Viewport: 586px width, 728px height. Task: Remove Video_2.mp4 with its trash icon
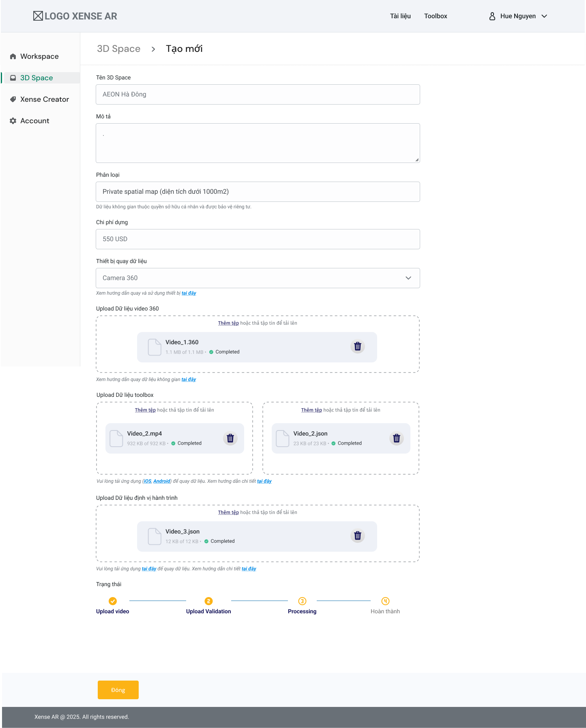[230, 438]
